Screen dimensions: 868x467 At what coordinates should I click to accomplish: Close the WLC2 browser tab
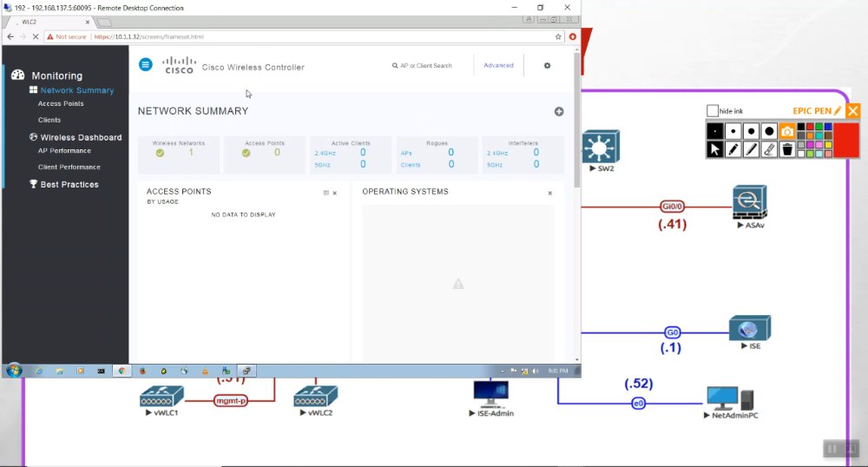[87, 22]
